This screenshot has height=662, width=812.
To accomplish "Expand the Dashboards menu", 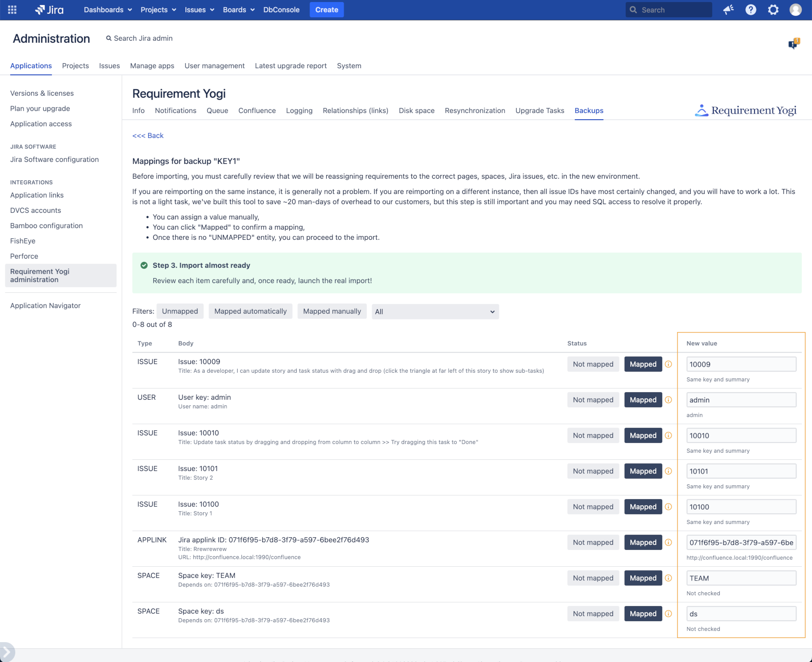I will [x=108, y=10].
